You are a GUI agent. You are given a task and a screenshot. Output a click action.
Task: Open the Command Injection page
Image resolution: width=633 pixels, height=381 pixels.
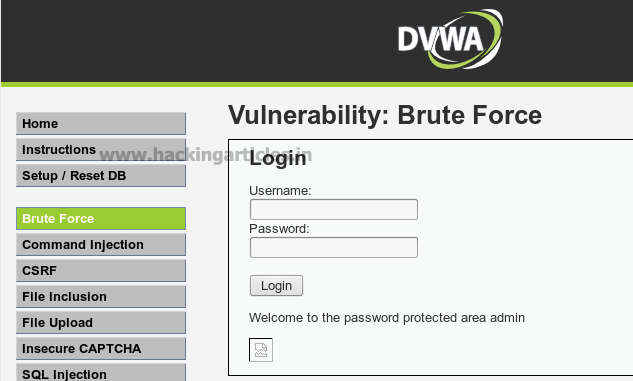pos(101,245)
